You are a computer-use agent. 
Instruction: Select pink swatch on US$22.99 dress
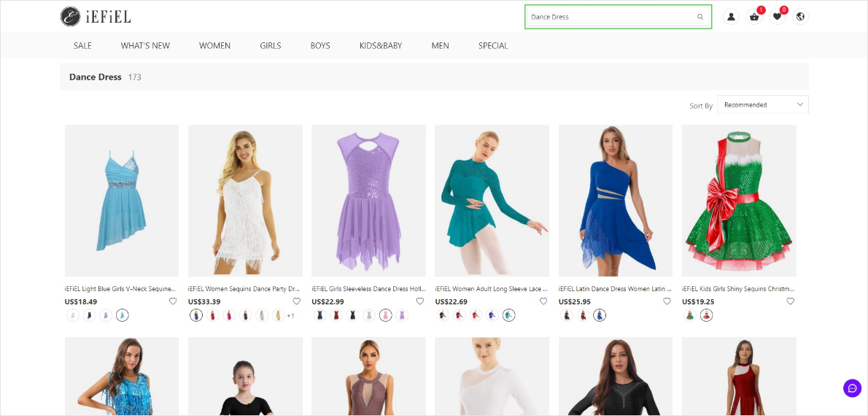[386, 315]
